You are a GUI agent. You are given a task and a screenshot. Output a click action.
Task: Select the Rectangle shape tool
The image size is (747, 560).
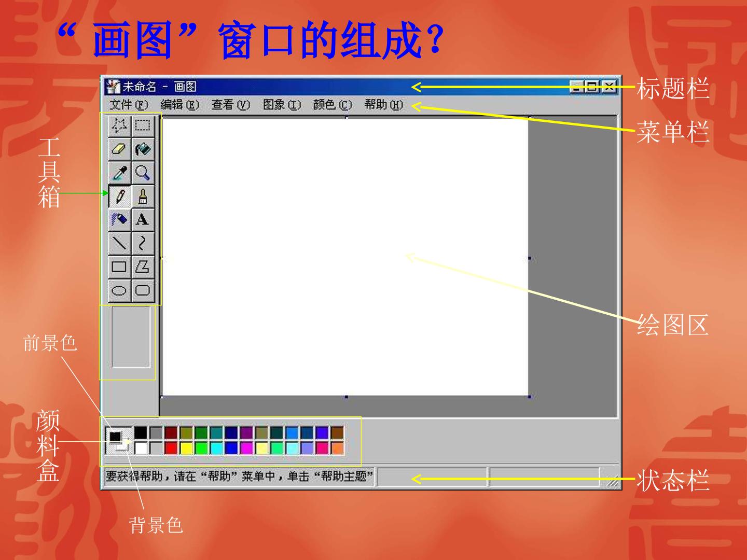point(119,267)
